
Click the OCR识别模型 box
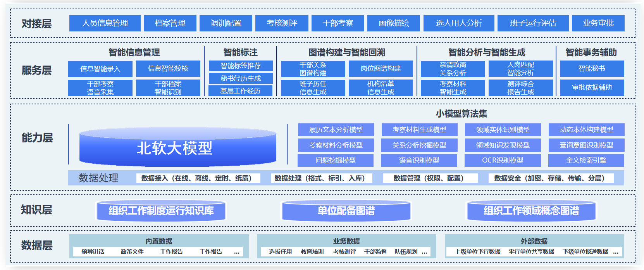coord(503,160)
